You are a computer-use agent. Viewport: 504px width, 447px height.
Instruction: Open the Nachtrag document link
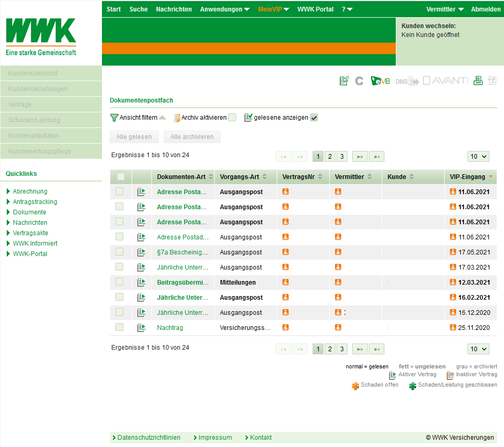click(x=170, y=328)
